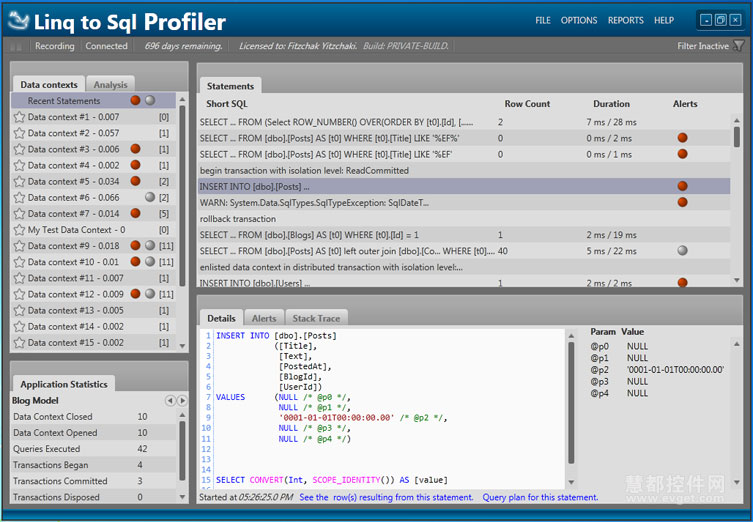Select the INSERT INTO [dbo].[Users] row

[x=464, y=283]
